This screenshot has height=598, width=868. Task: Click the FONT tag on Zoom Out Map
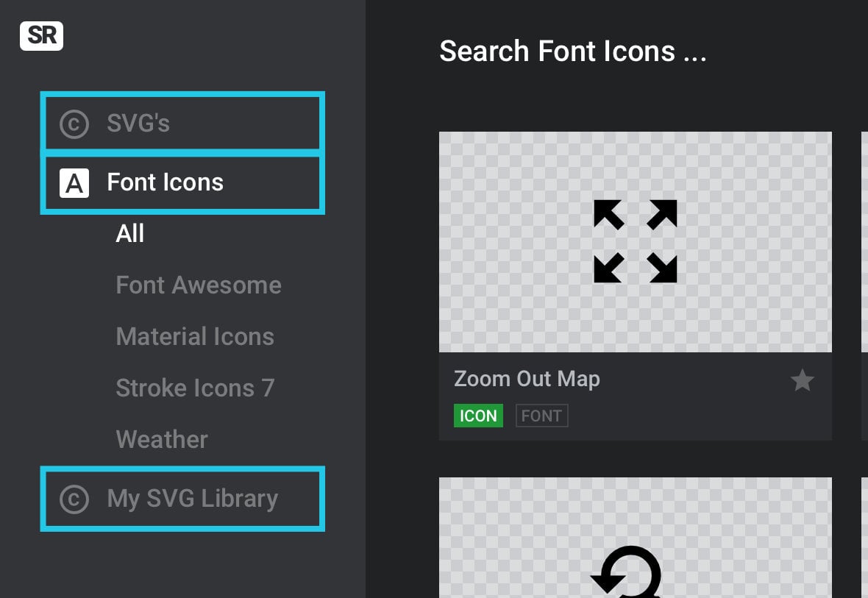point(541,416)
